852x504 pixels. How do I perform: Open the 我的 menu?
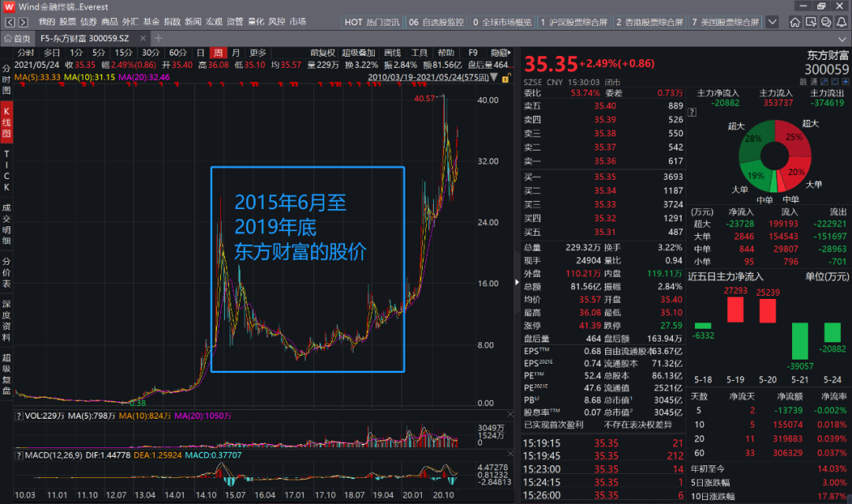click(47, 22)
